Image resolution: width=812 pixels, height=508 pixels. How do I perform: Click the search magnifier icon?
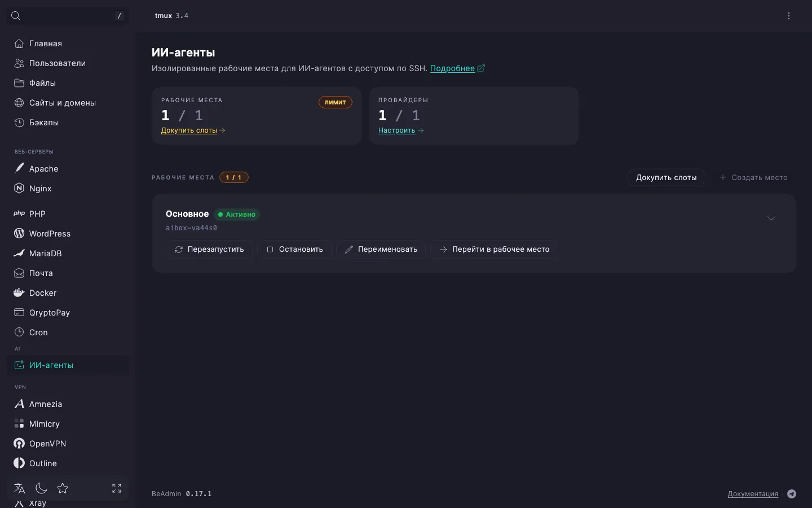[16, 16]
